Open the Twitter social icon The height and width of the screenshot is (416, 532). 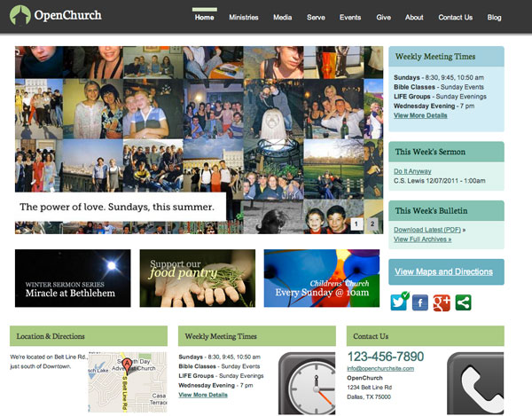399,302
